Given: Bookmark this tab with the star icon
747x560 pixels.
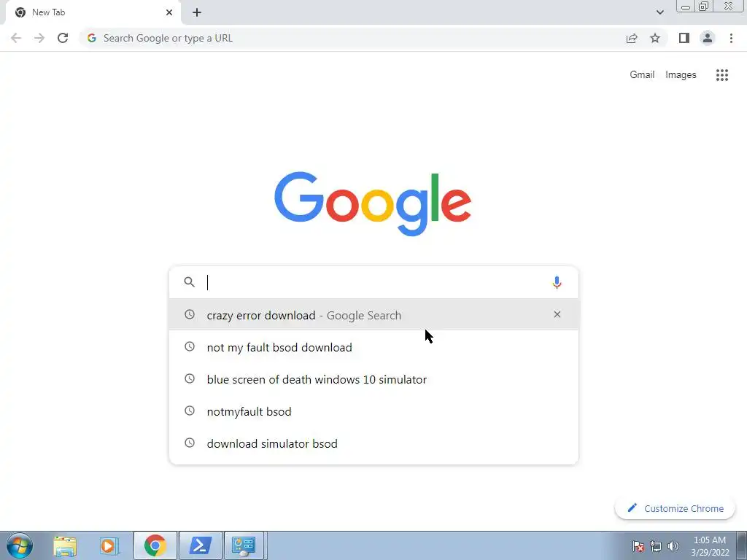Looking at the screenshot, I should click(x=655, y=38).
